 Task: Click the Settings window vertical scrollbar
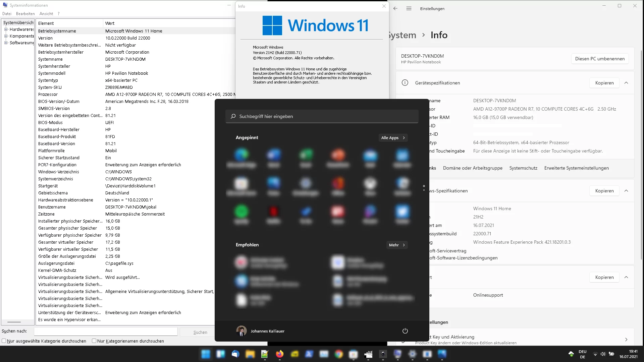tap(641, 154)
